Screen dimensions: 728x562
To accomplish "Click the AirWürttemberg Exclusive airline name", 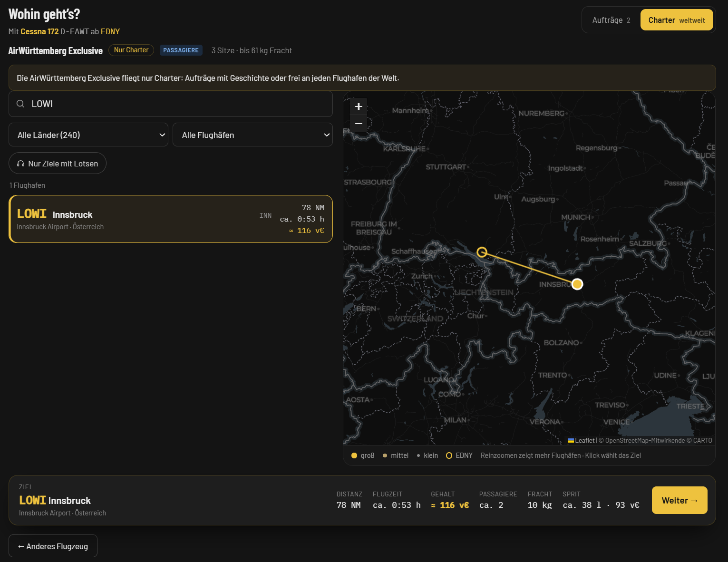I will coord(56,50).
